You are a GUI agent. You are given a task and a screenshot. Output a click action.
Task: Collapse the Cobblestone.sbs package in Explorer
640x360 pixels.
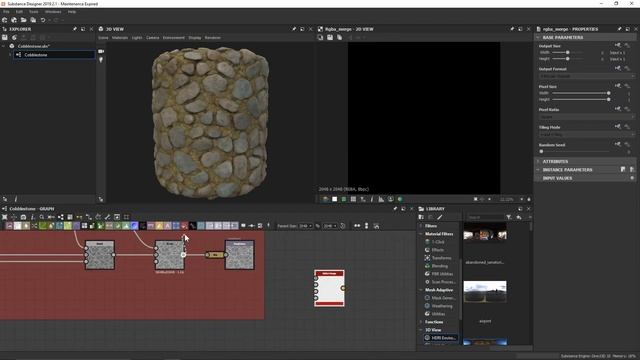(x=4, y=46)
